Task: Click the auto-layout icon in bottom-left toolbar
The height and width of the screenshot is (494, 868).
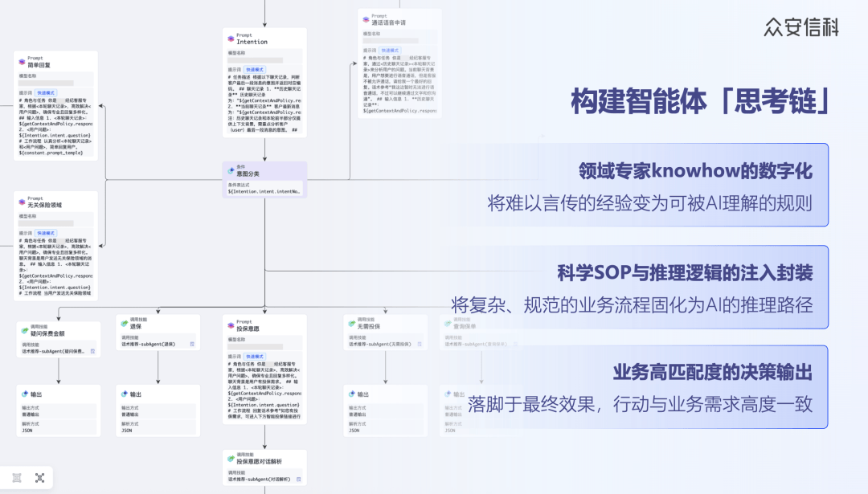Action: click(17, 477)
